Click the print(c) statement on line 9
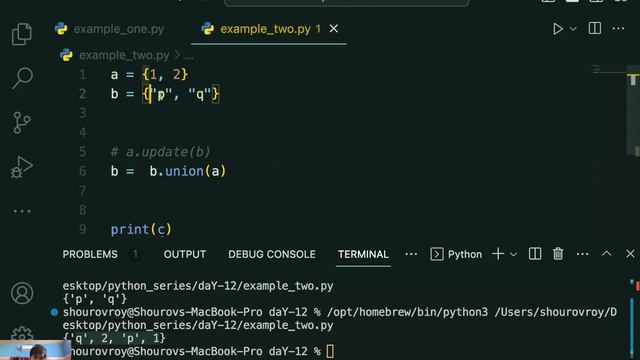Screen dimensions: 640x360 [x=141, y=229]
